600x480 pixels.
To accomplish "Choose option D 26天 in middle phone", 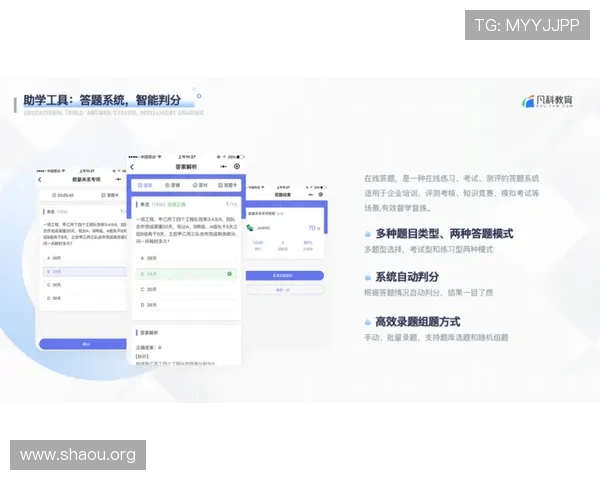I will tap(186, 305).
